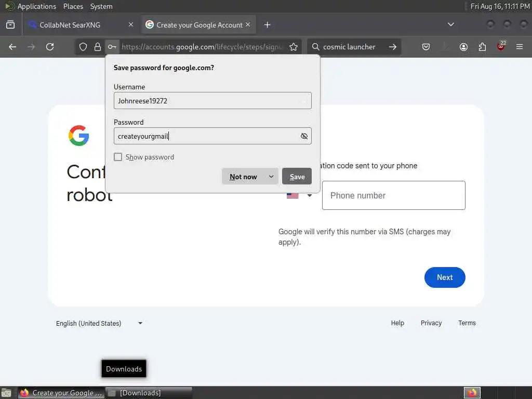This screenshot has width=532, height=399.
Task: Toggle password visibility eye icon
Action: [x=304, y=136]
